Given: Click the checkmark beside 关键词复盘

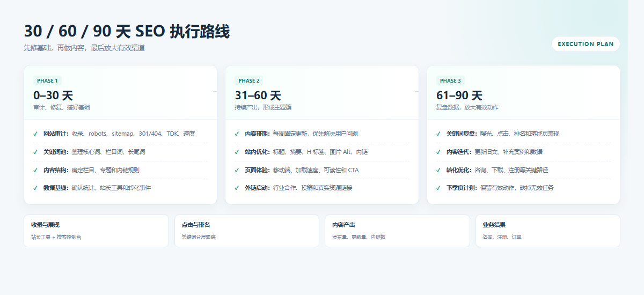Looking at the screenshot, I should (438, 134).
